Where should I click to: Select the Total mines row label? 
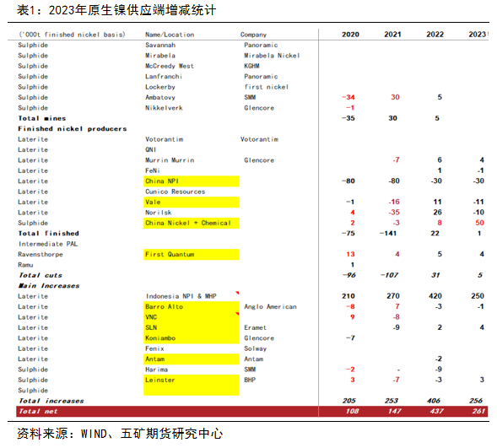[42, 118]
